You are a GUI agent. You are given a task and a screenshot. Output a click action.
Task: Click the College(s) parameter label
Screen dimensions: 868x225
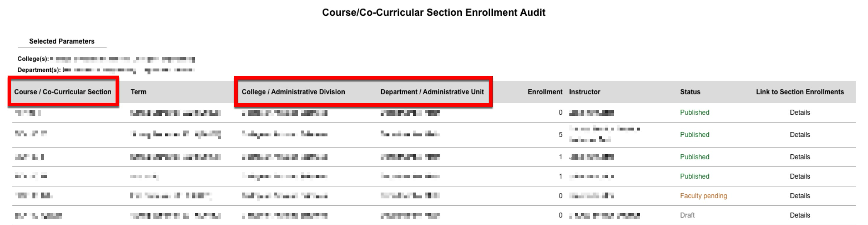pyautogui.click(x=33, y=59)
